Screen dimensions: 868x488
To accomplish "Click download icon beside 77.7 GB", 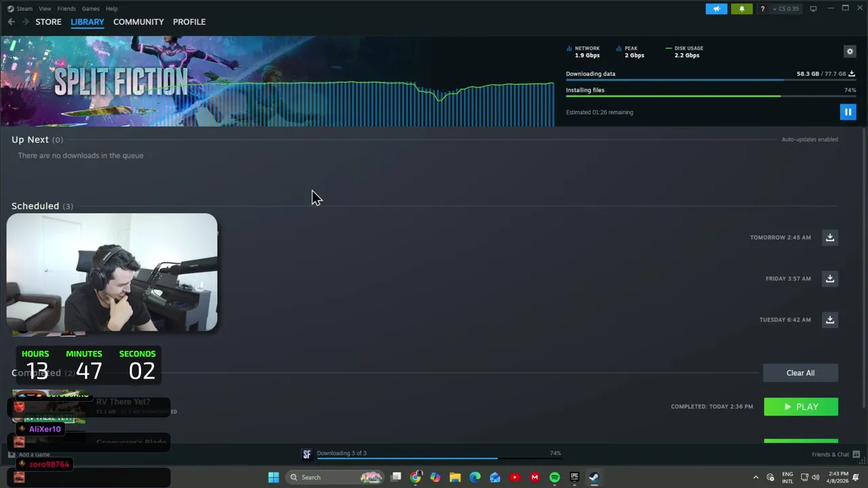I will [852, 73].
